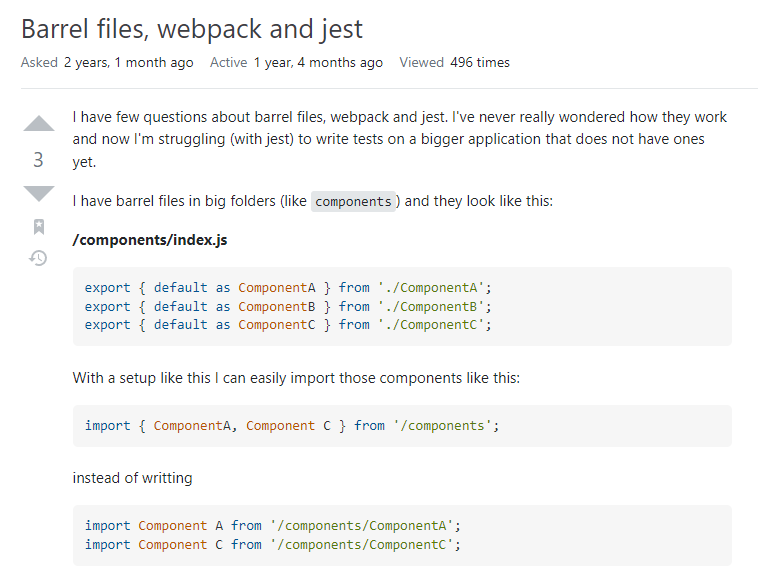Click the vote count '3'

click(38, 160)
